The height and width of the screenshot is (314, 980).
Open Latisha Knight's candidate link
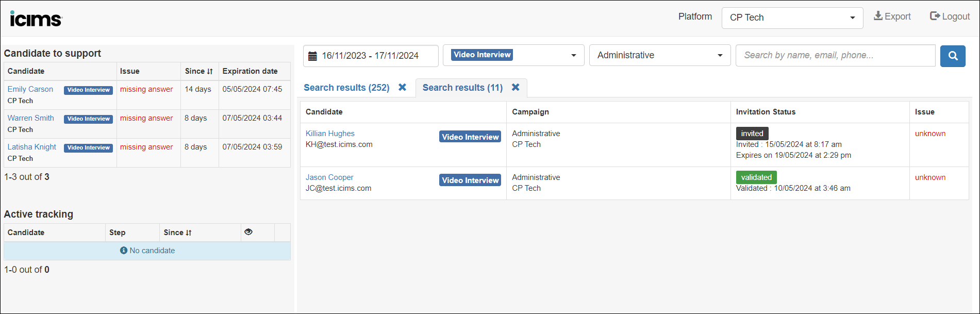[x=32, y=147]
